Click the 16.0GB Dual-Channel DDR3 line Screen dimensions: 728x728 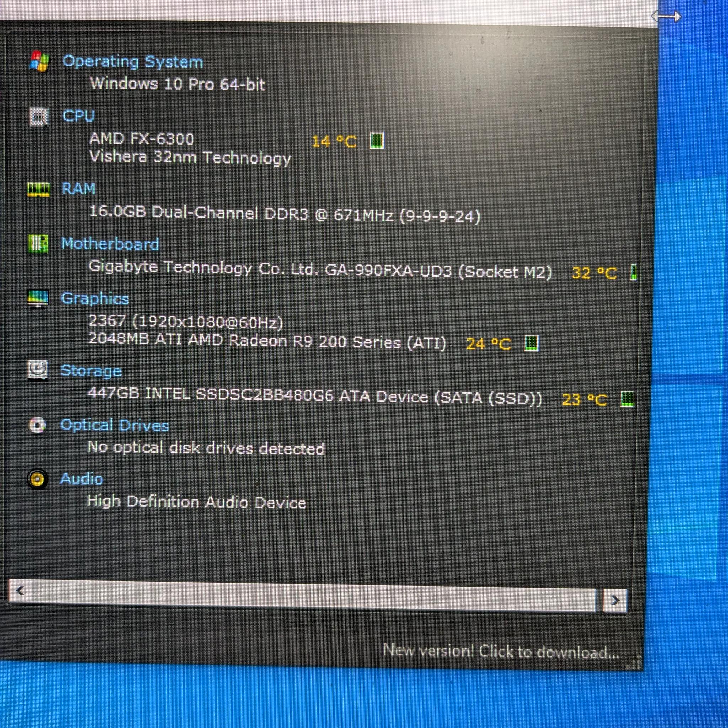[x=285, y=214]
